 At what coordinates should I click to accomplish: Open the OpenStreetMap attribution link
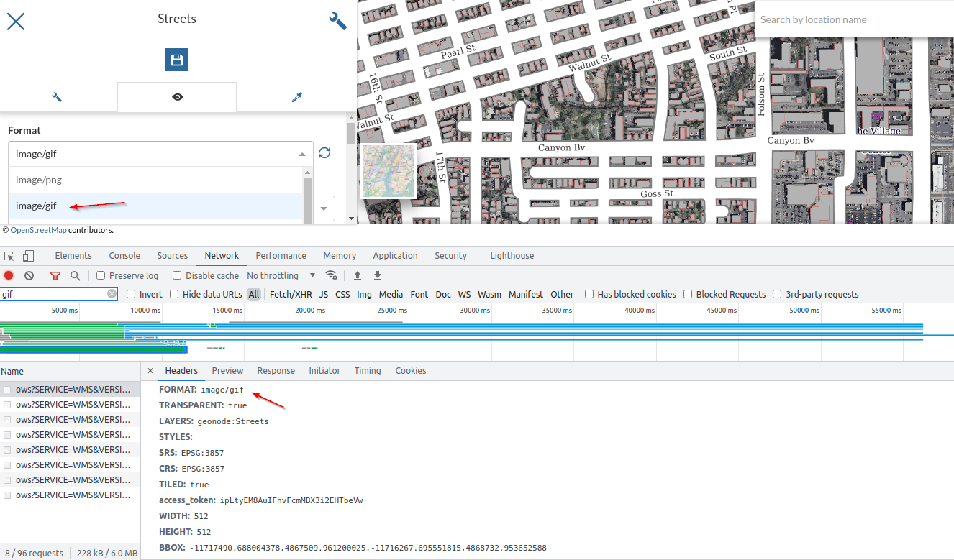tap(38, 230)
